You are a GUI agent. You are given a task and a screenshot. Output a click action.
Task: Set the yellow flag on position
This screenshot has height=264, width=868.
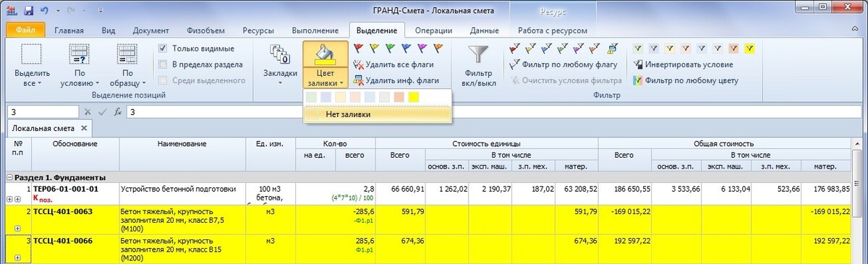tap(373, 48)
